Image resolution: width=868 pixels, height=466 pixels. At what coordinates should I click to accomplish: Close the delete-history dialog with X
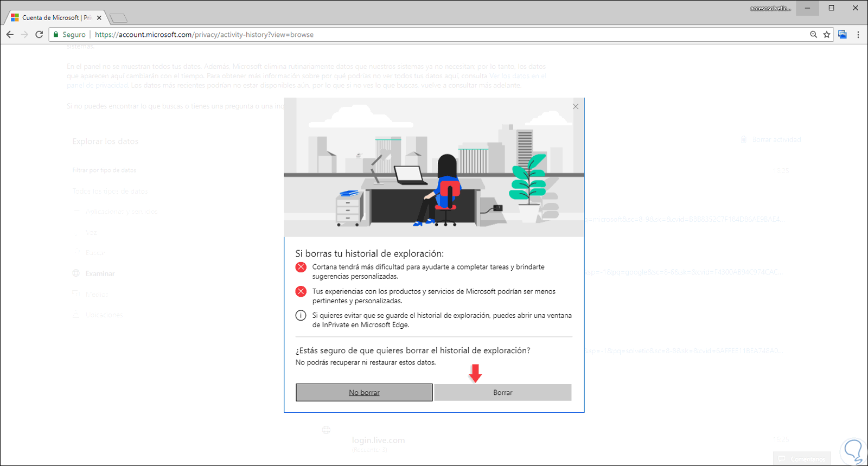pyautogui.click(x=576, y=106)
